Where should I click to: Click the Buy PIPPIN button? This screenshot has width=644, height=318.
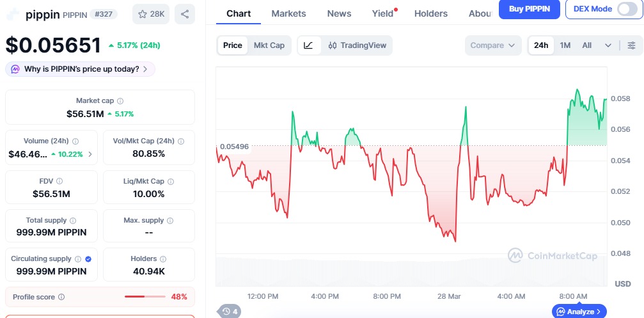coord(530,8)
